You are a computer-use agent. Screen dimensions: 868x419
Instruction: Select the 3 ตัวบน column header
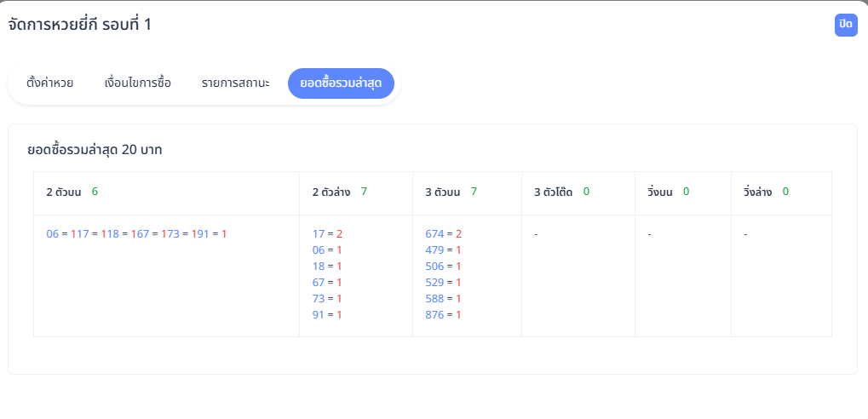tap(443, 192)
